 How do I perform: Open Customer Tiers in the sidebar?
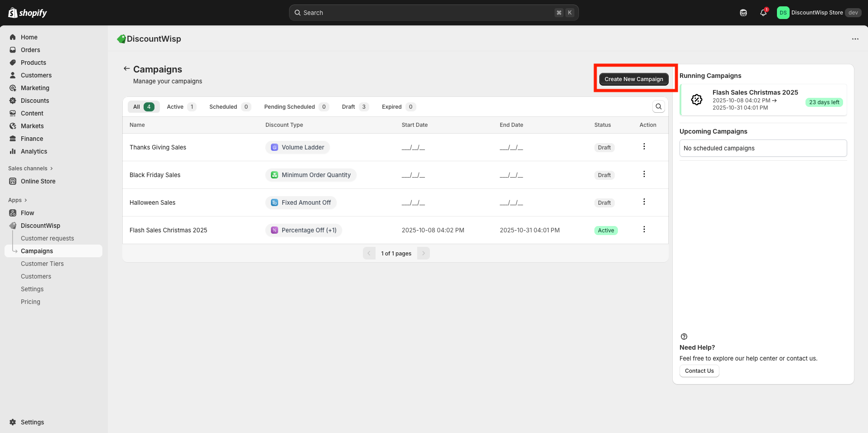point(42,264)
